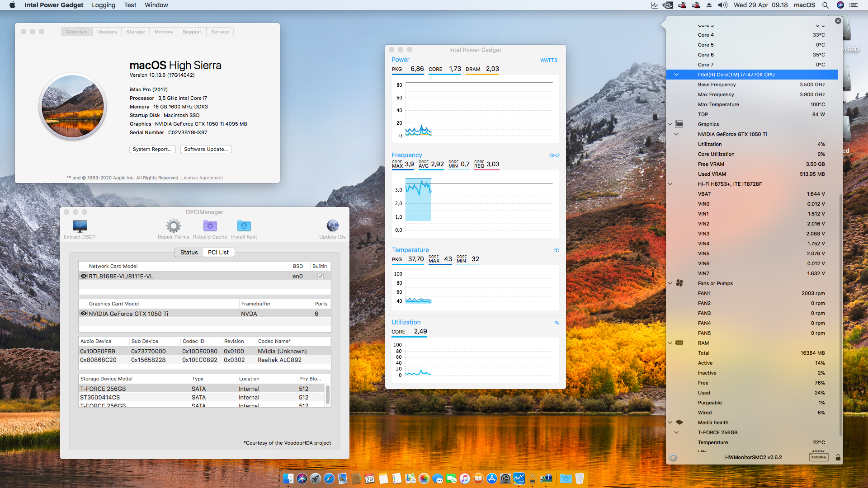
Task: Collapse the RAM section chevron
Action: tap(670, 343)
